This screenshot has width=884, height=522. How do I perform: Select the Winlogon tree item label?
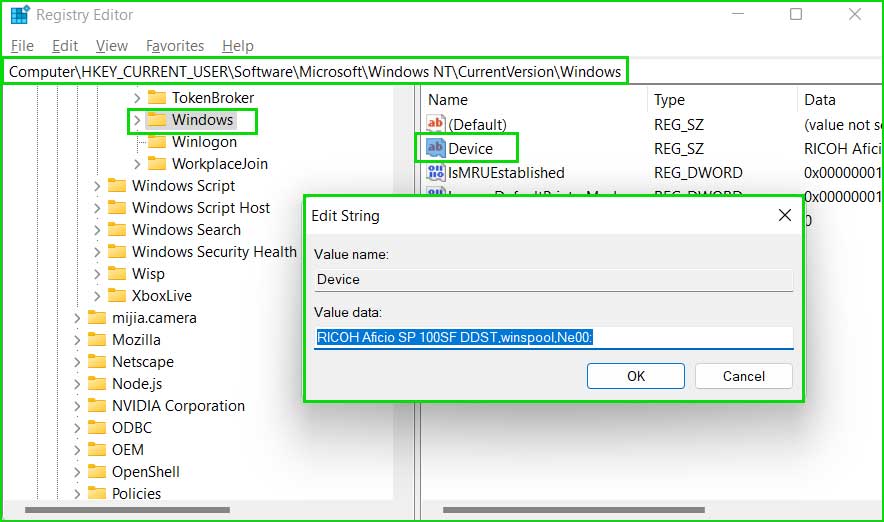tap(204, 141)
